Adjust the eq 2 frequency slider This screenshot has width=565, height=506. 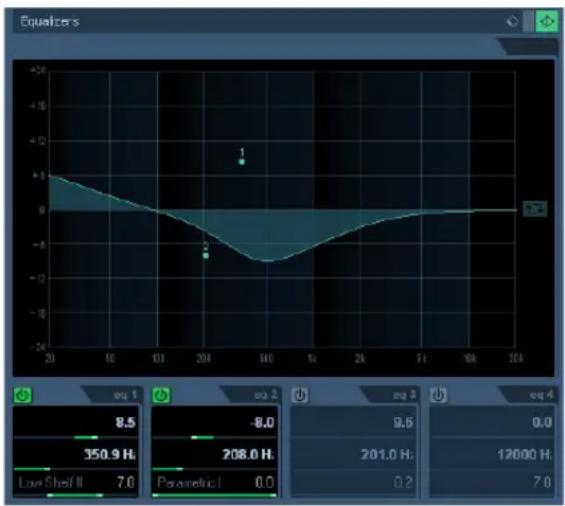coord(214,469)
